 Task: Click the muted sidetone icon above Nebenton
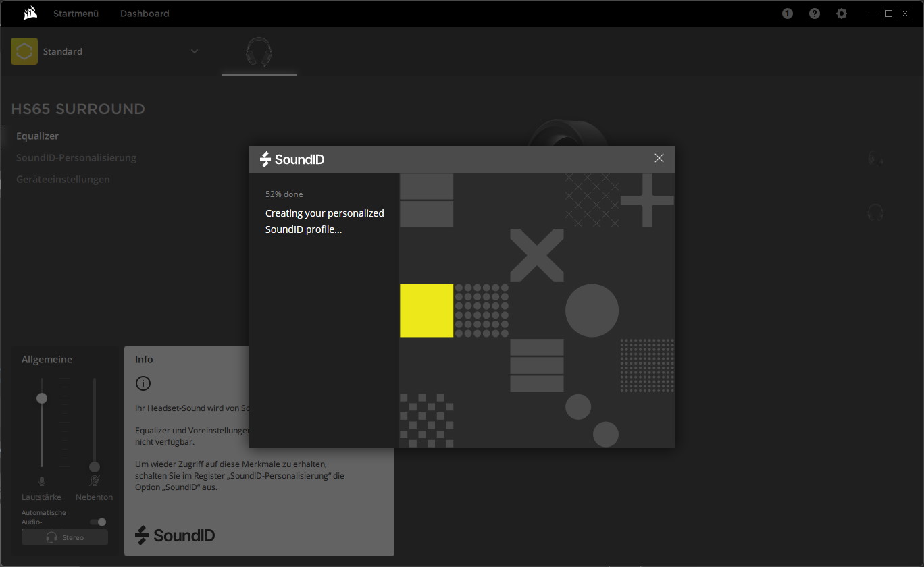coord(95,481)
